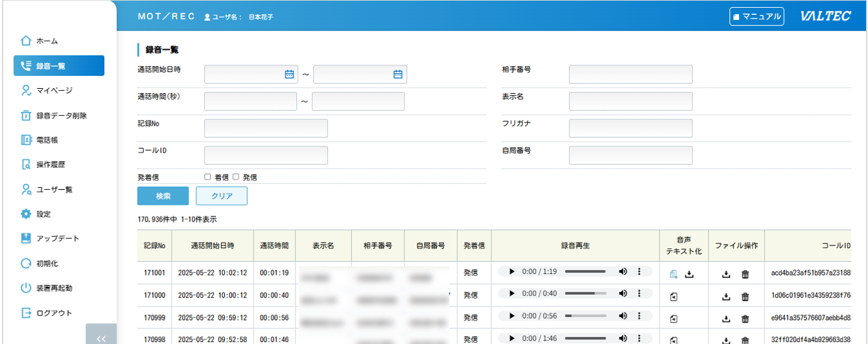Screen dimensions: 868x344
Task: Start voice-to-text for record 171000
Action: point(674,297)
